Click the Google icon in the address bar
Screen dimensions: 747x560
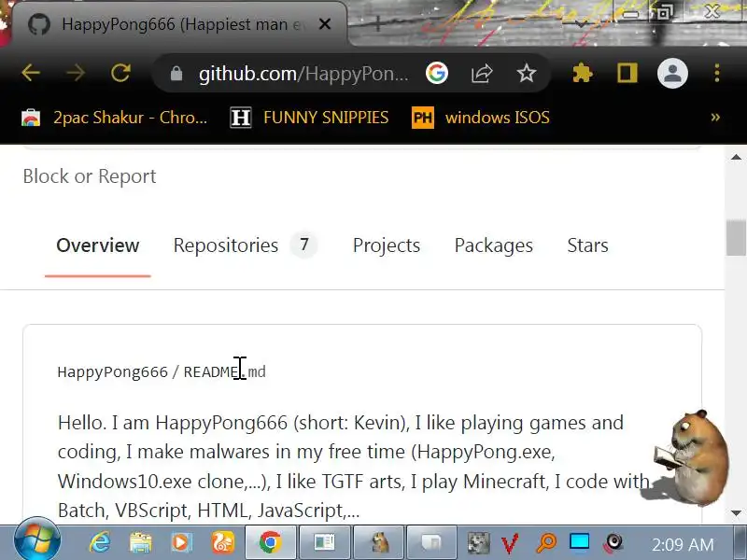[x=437, y=74]
